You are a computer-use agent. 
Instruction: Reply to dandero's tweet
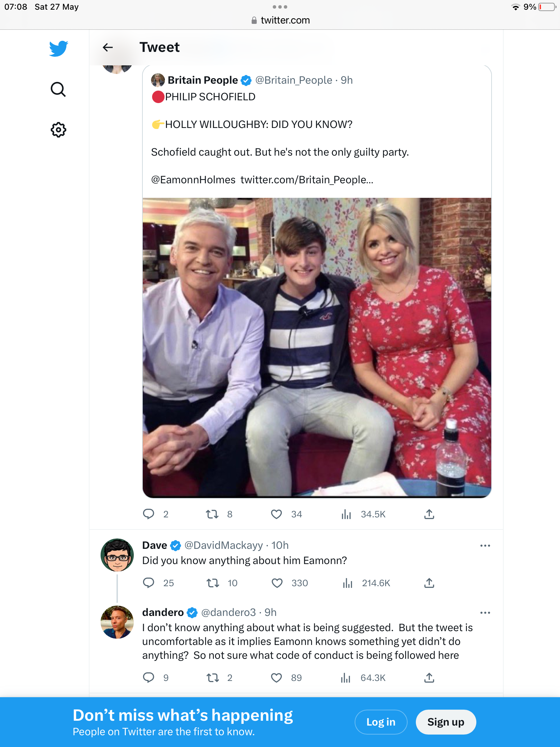point(149,677)
